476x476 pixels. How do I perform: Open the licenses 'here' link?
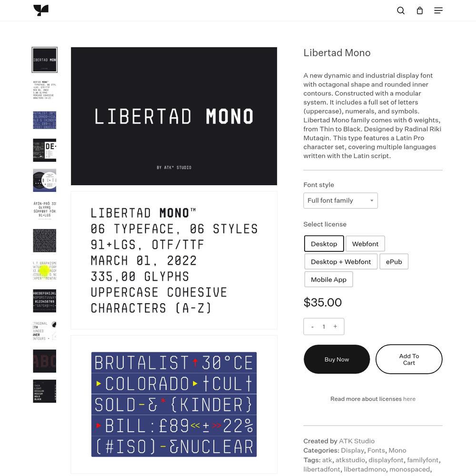coord(409,399)
